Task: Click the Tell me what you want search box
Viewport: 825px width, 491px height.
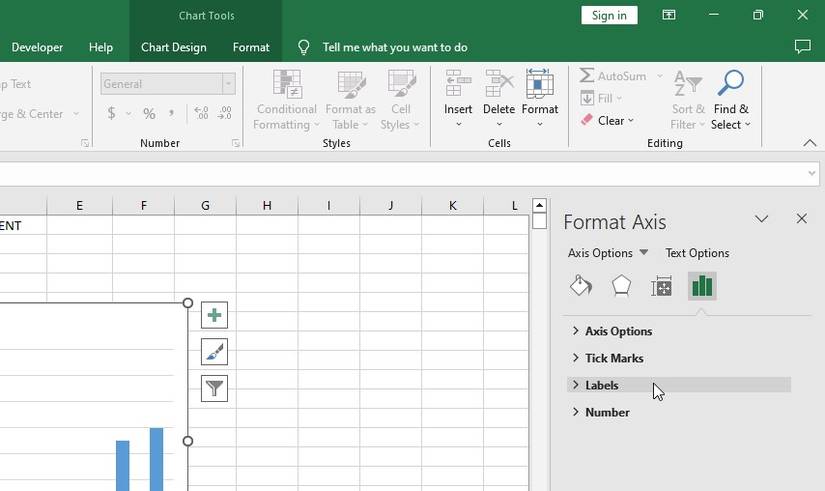Action: click(x=394, y=47)
